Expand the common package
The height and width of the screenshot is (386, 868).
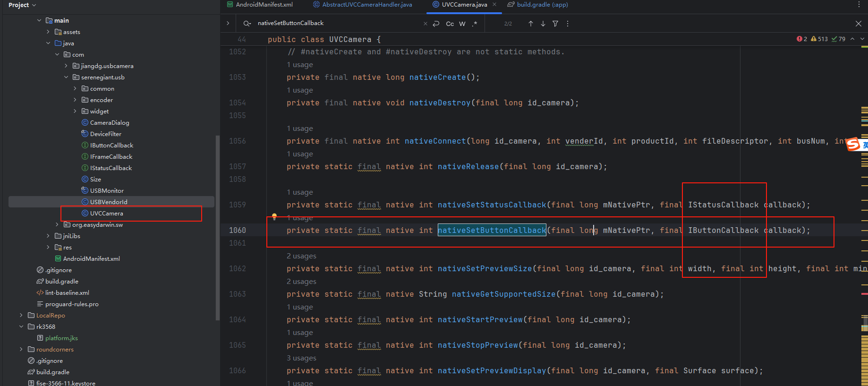tap(75, 89)
